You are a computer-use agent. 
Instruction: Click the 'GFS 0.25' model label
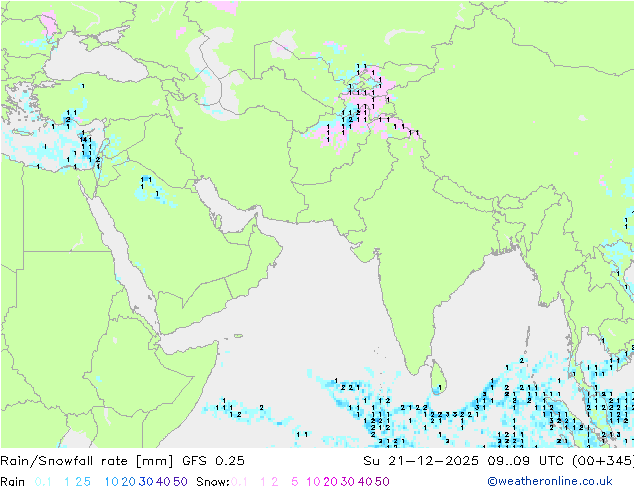[x=213, y=461]
